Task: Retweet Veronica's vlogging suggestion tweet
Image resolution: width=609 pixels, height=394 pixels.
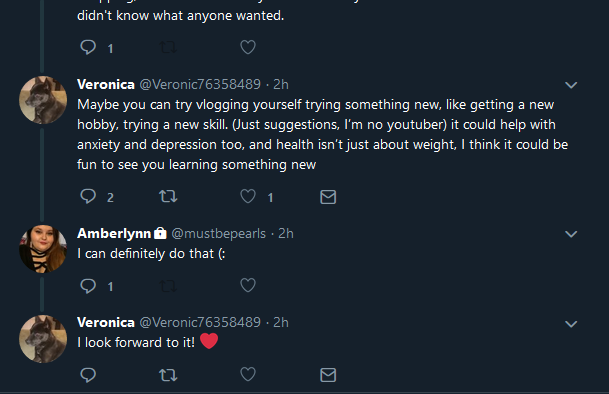Action: [168, 196]
